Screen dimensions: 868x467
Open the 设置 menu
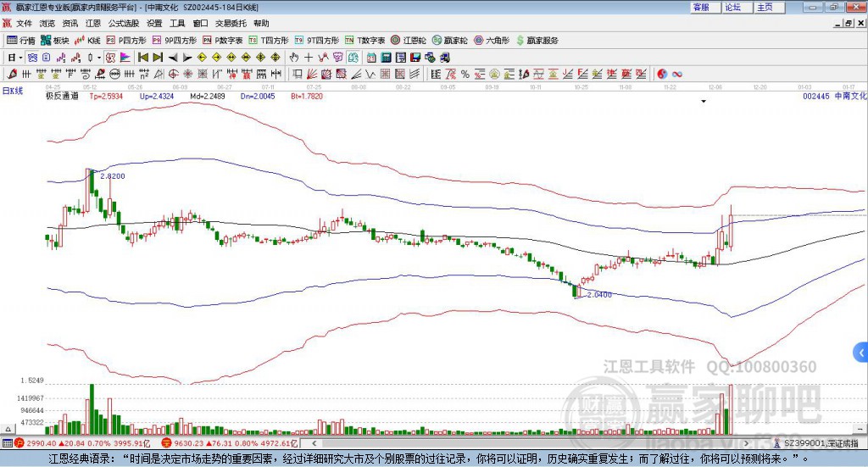click(154, 23)
